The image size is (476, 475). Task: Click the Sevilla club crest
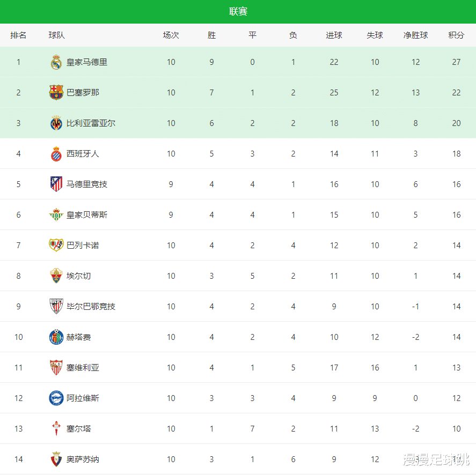point(56,368)
